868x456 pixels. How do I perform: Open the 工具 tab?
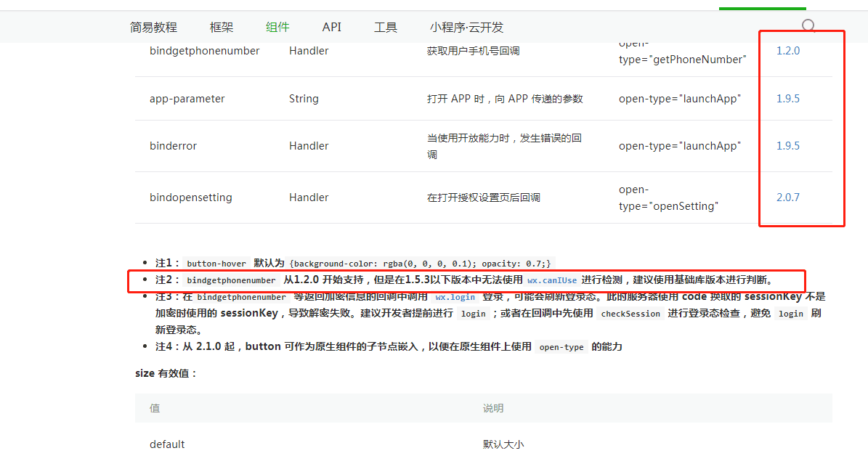click(385, 27)
